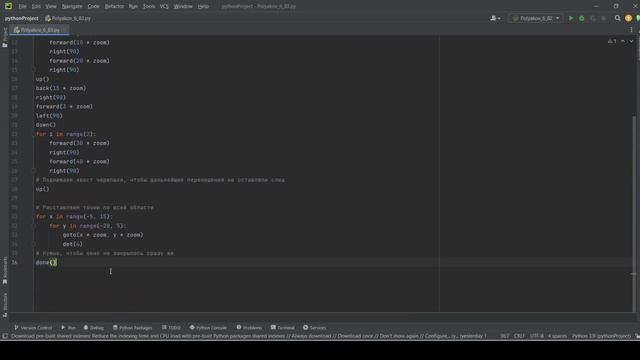Click the warning count indicator in editor
This screenshot has width=640, height=360.
[x=612, y=41]
